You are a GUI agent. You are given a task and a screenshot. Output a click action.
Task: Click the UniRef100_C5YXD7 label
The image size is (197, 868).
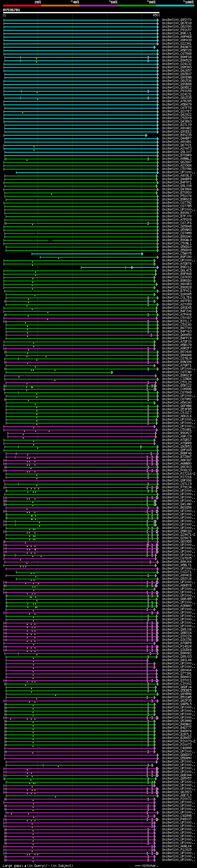[x=176, y=318]
